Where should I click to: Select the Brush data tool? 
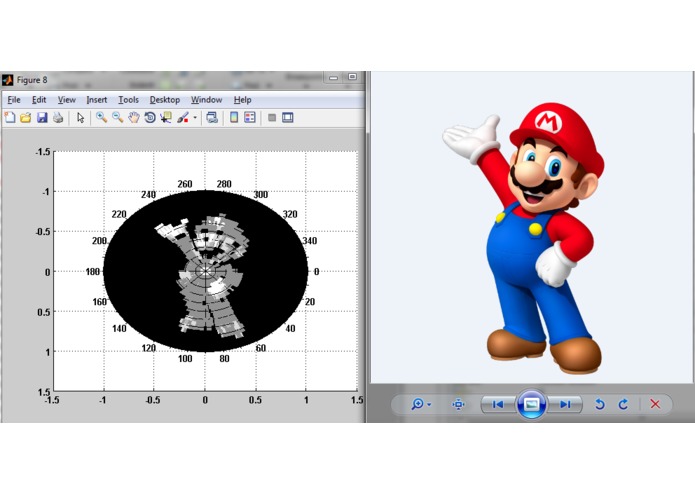pyautogui.click(x=183, y=117)
